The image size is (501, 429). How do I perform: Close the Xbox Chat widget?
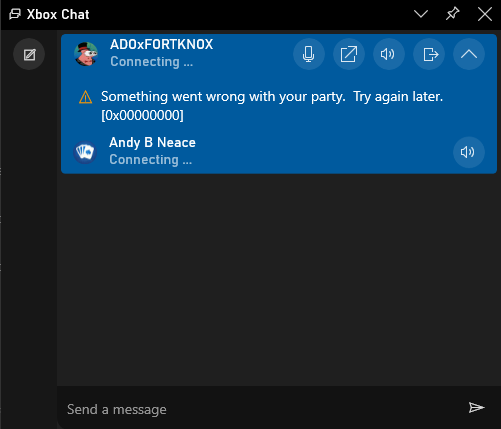[x=485, y=14]
